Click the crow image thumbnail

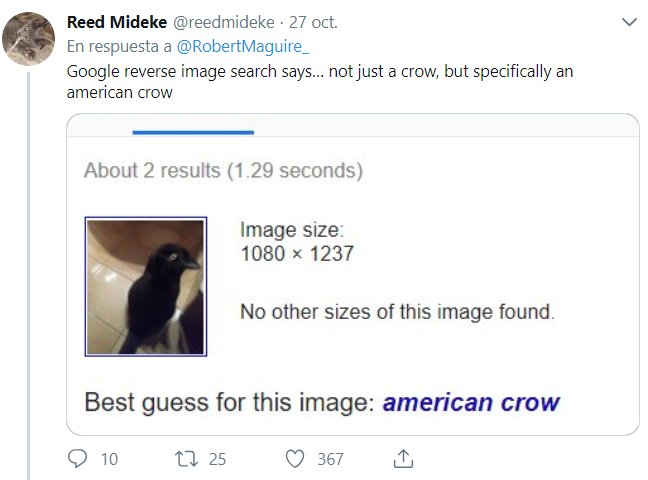click(145, 286)
